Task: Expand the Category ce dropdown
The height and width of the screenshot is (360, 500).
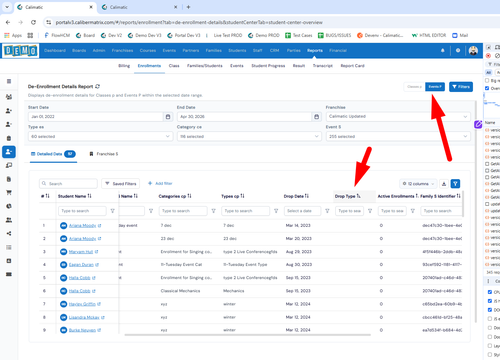Action: pos(249,136)
